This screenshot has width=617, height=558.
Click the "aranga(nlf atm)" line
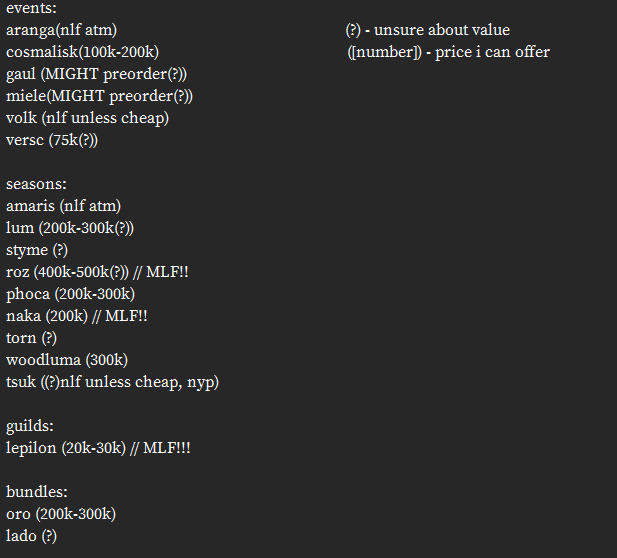click(x=68, y=30)
